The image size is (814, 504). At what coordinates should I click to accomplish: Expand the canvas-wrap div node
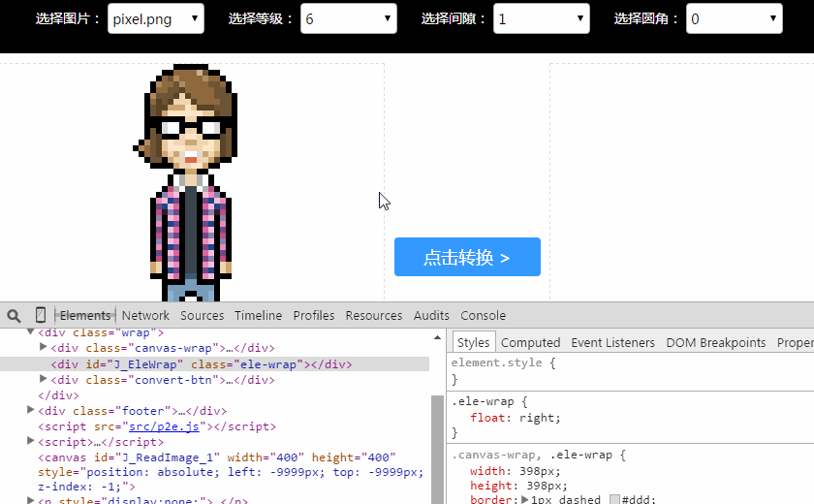tap(43, 347)
